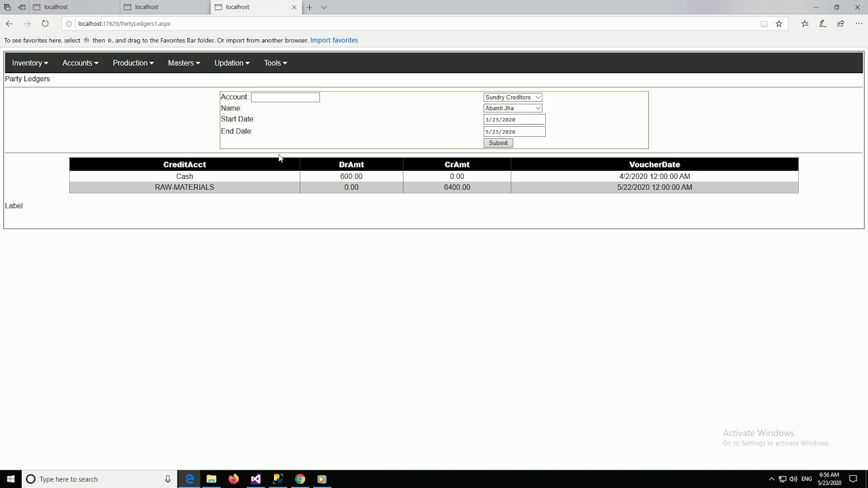Click the Start Date field

pyautogui.click(x=515, y=119)
